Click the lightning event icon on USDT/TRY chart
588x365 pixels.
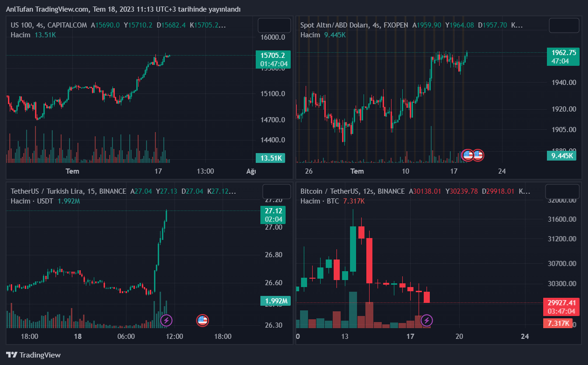tap(167, 320)
